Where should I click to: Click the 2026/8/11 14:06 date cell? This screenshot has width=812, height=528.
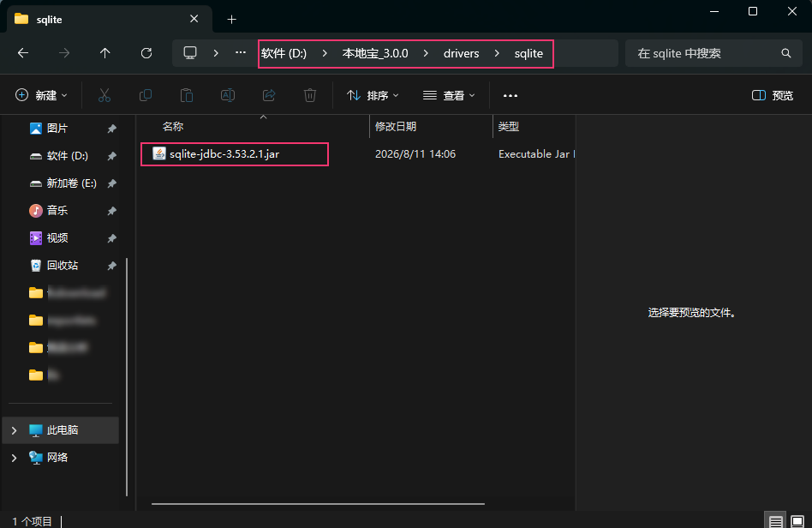click(415, 154)
